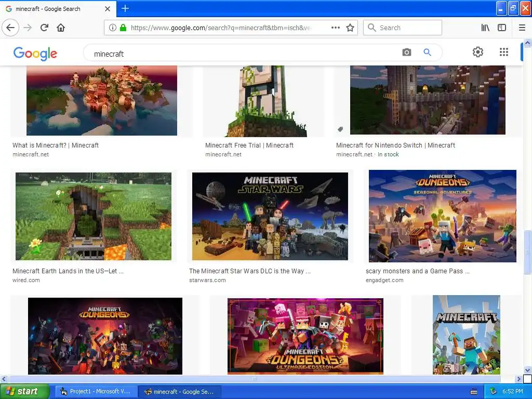Click the system tray notification icon
The height and width of the screenshot is (399, 532).
tap(494, 391)
